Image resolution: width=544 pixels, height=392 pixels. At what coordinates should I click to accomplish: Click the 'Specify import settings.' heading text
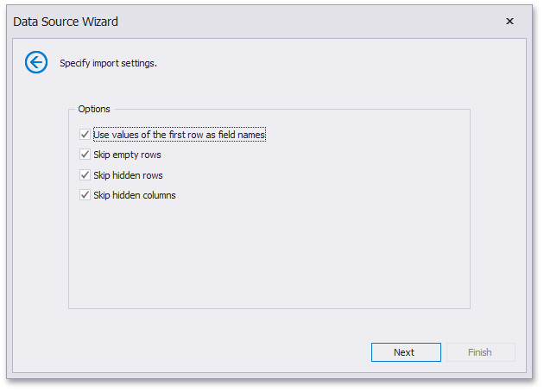[108, 63]
